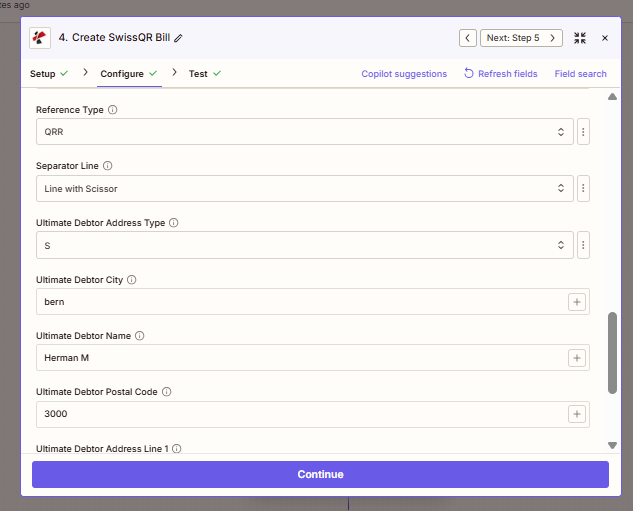Screen dimensions: 633x511
Task: Click the Refresh fields link
Action: pos(500,74)
